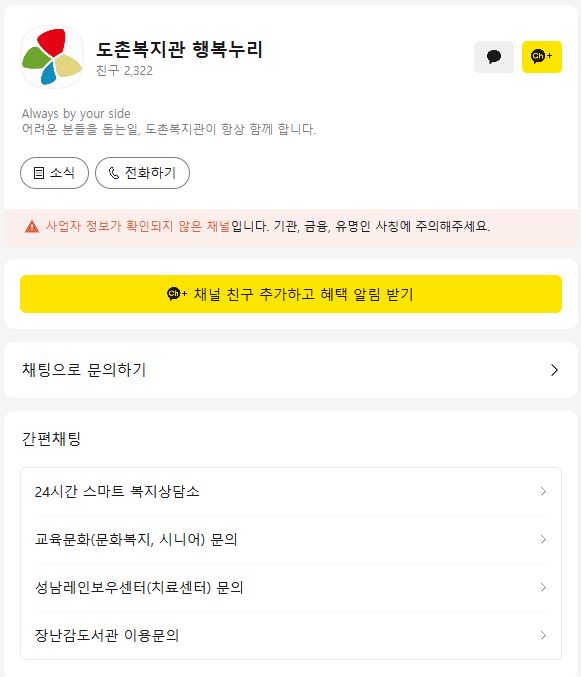Click the yellow Ch+ add channel icon
Screen dimensions: 581x677
542,57
